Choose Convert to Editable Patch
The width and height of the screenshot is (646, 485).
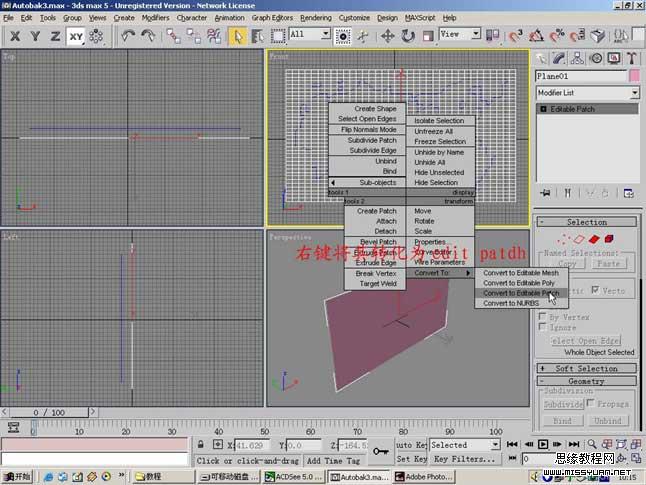(521, 293)
